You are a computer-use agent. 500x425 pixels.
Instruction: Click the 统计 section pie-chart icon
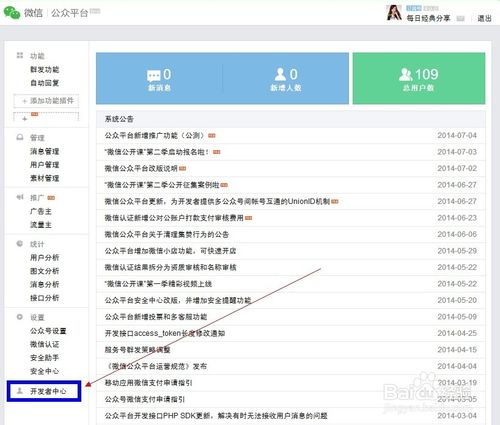coord(20,244)
